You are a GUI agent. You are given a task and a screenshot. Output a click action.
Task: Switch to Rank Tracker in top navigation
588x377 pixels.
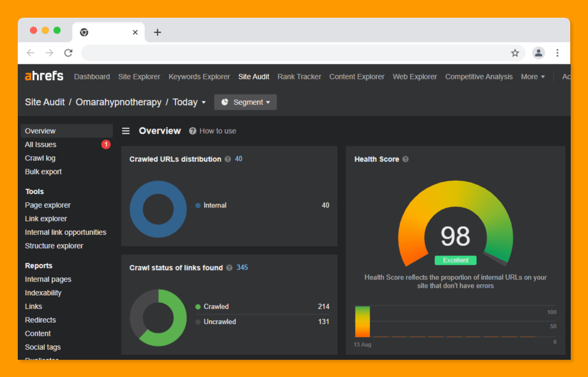pyautogui.click(x=299, y=77)
